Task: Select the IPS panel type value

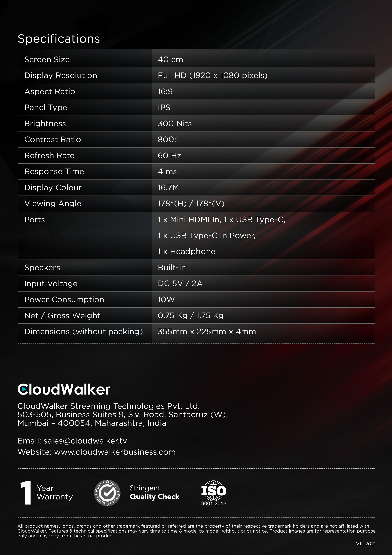Action: [164, 107]
